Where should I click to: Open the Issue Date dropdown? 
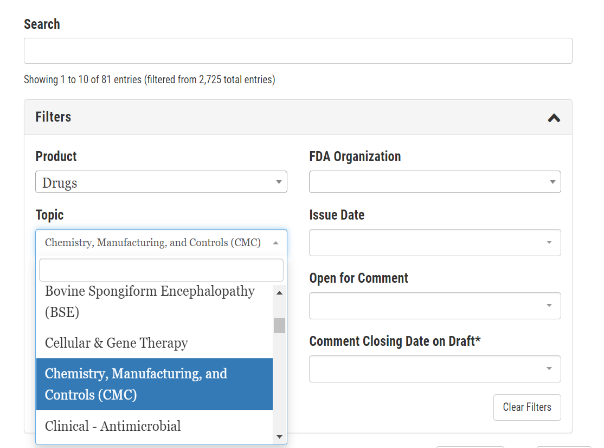click(435, 242)
